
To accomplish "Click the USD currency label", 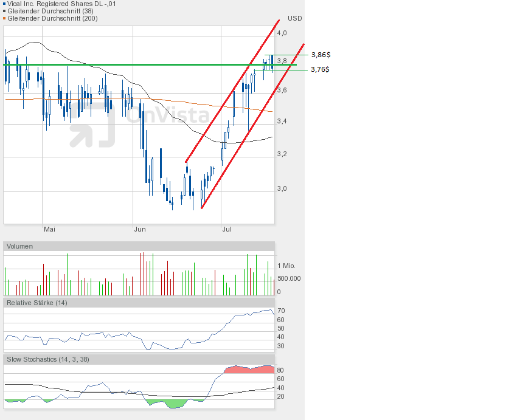I will pyautogui.click(x=294, y=18).
